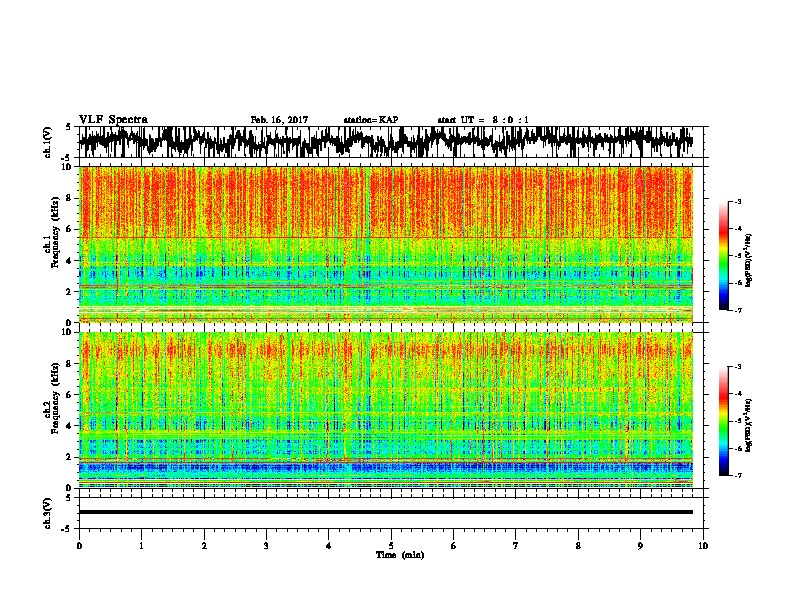This screenshot has height=612, width=792.
Task: Click time axis tick label "7"
Action: (x=516, y=546)
